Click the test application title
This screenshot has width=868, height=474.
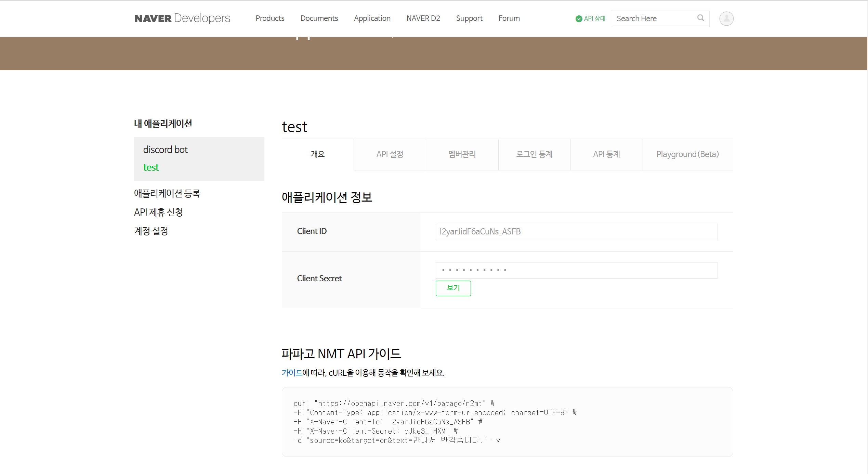(x=294, y=127)
